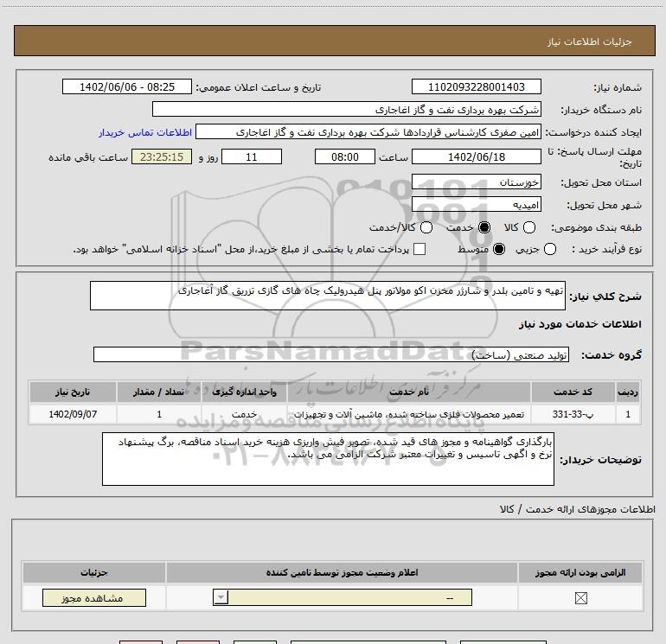666x644 pixels.
Task: Click the تعداد / مقدار column header
Action: [x=159, y=392]
